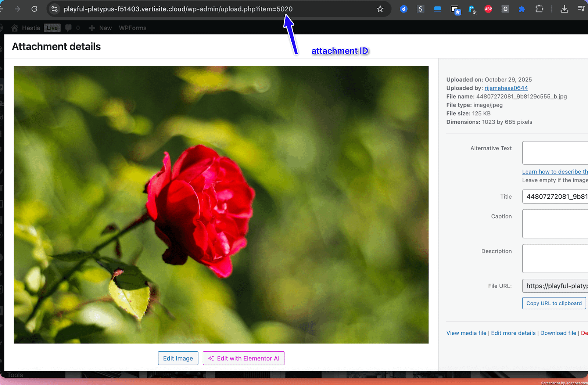Open the AdBlock Plus extension icon
This screenshot has width=588, height=385.
click(x=488, y=9)
